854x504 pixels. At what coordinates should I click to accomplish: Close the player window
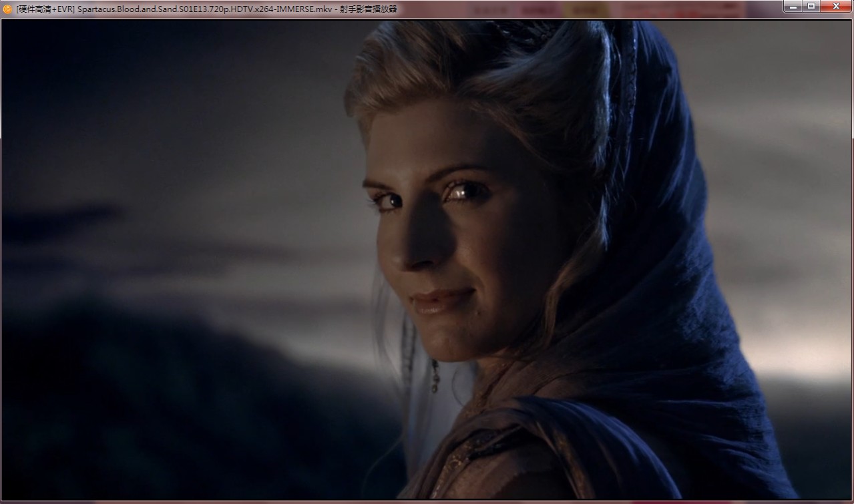point(835,6)
